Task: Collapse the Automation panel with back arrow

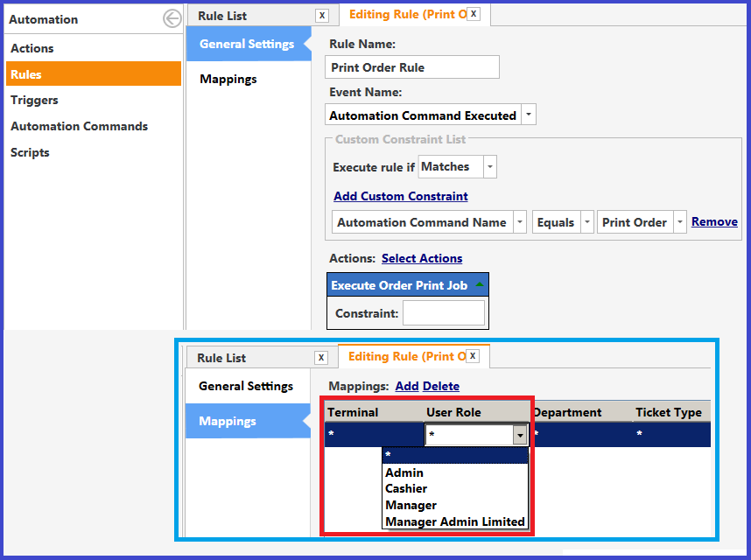Action: (172, 19)
